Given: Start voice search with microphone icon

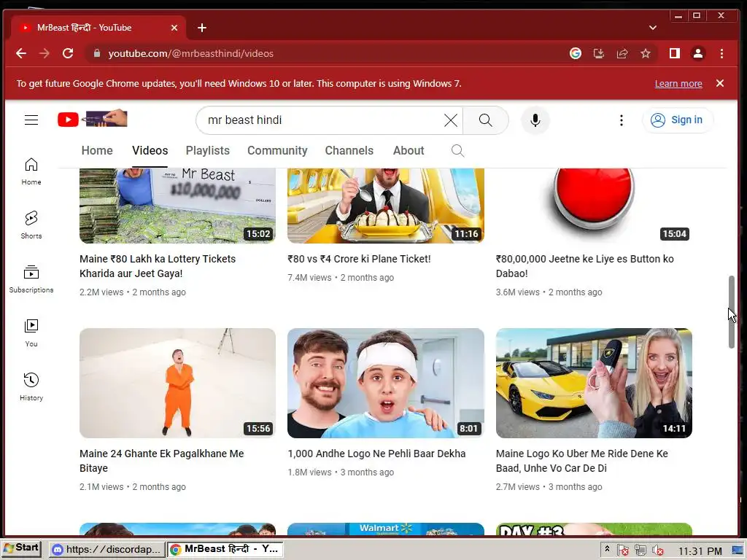Looking at the screenshot, I should coord(535,120).
